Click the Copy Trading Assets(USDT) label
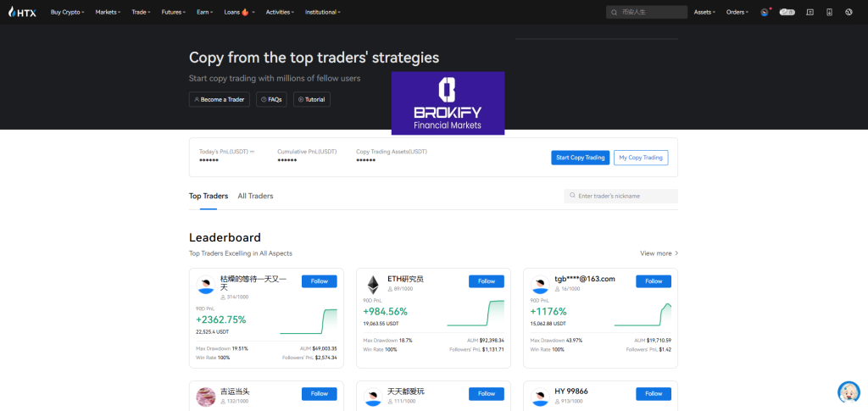Screen dimensions: 868x411 coord(392,151)
